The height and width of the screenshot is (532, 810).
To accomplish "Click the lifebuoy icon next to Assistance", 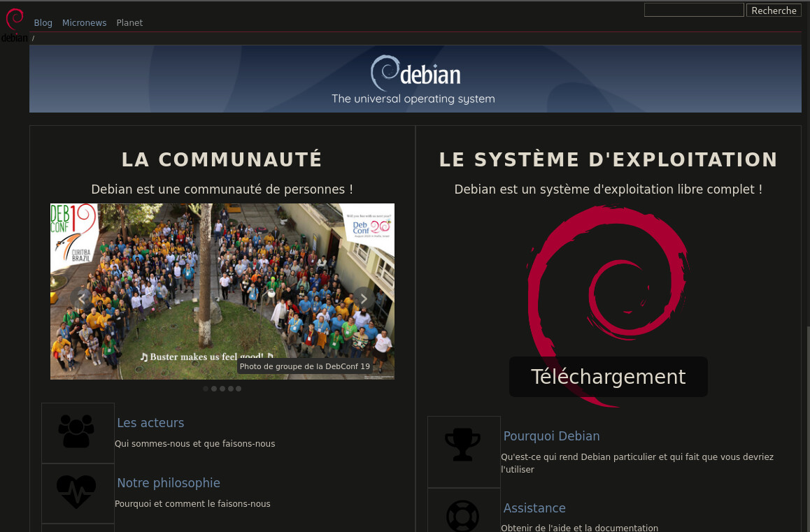I will pyautogui.click(x=463, y=516).
